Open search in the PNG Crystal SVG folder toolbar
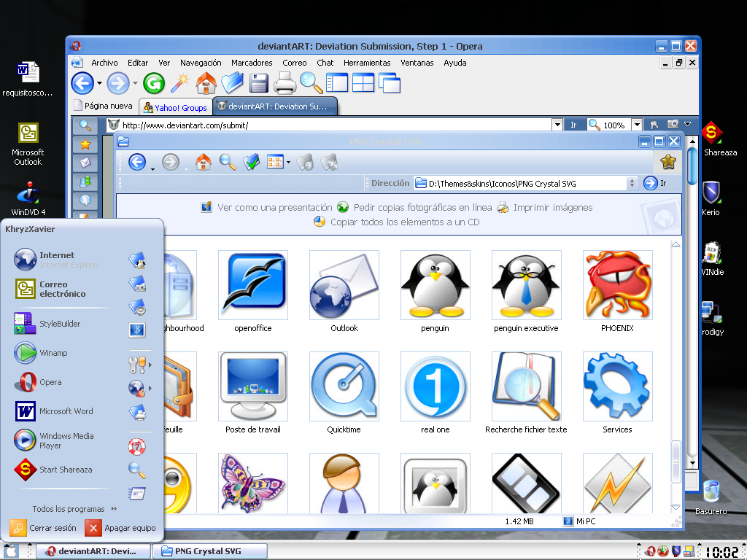Viewport: 747px width, 560px height. coord(228,163)
